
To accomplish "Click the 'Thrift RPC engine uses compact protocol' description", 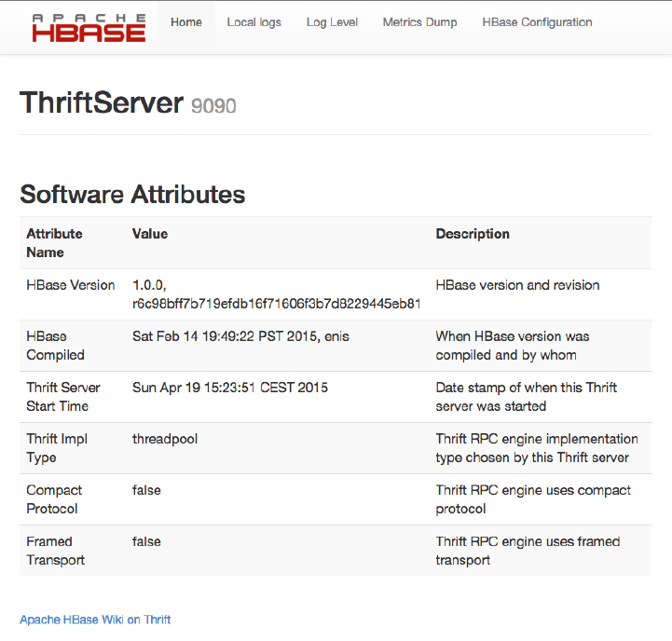I will 533,499.
